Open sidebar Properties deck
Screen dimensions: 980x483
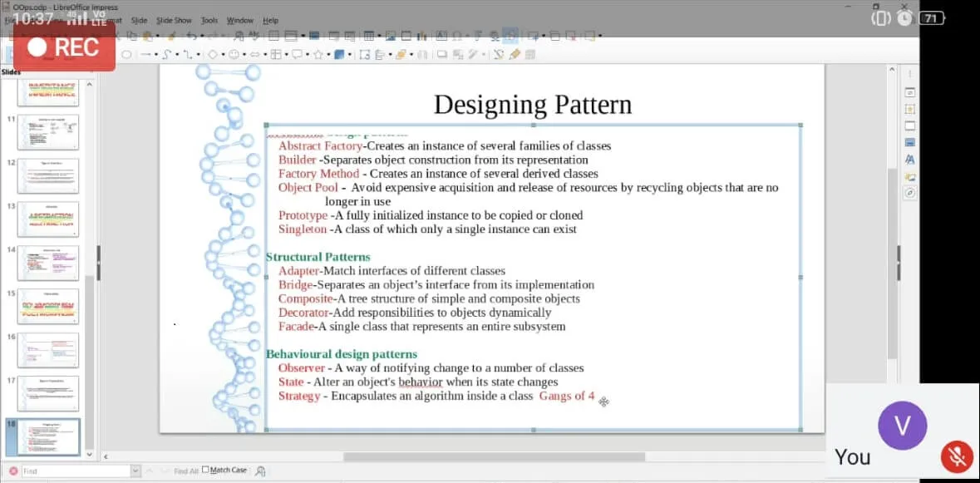[910, 91]
